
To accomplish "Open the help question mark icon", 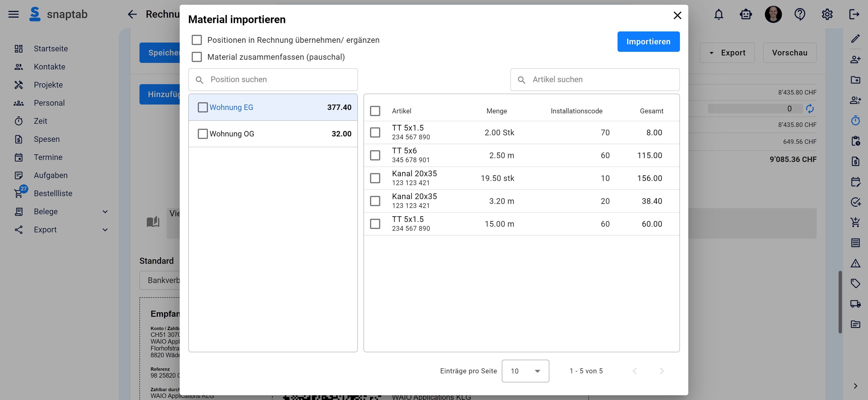I will (x=800, y=14).
